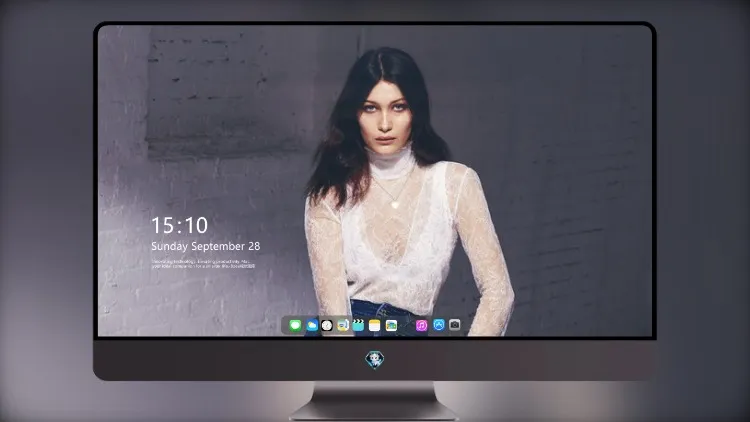Launch the Camera app in dock
The image size is (750, 422).
[454, 325]
